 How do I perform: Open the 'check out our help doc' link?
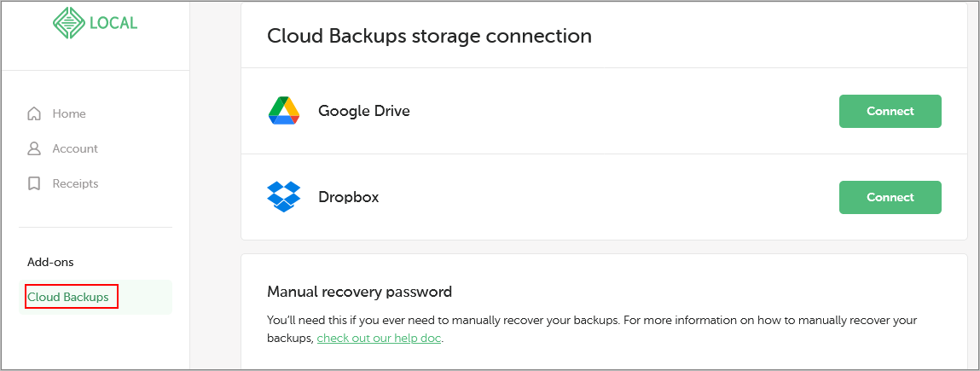[x=379, y=339]
